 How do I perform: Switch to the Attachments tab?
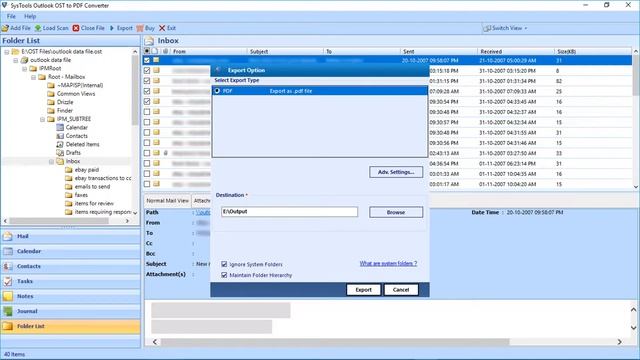click(x=202, y=201)
